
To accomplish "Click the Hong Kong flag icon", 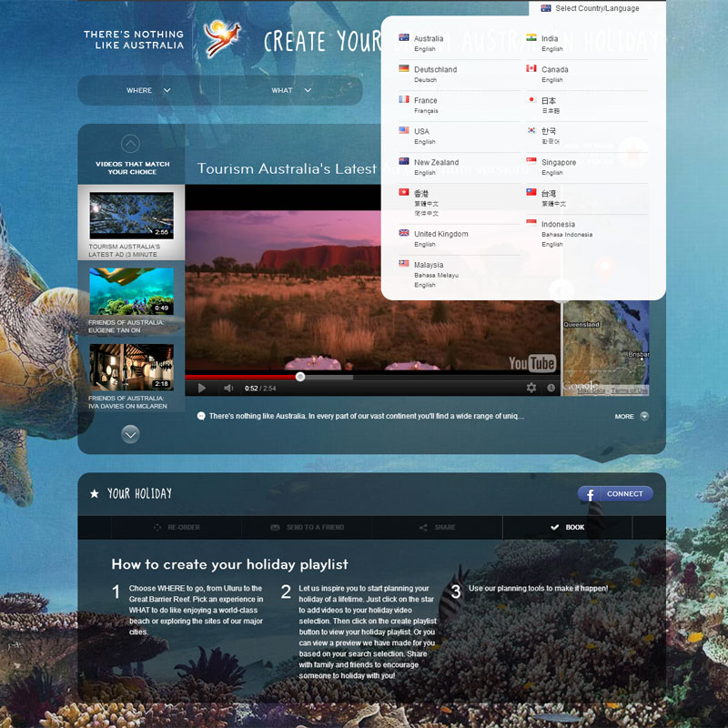I will [404, 192].
